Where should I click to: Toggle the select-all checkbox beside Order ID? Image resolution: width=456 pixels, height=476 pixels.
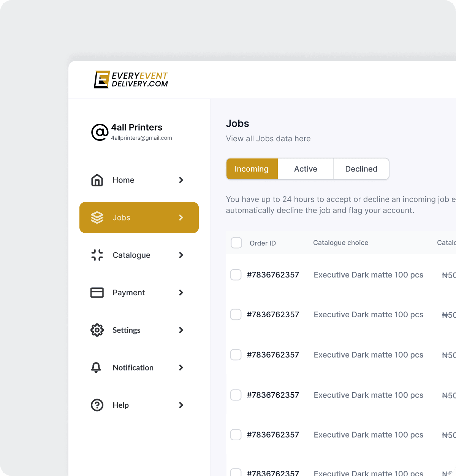(x=236, y=243)
